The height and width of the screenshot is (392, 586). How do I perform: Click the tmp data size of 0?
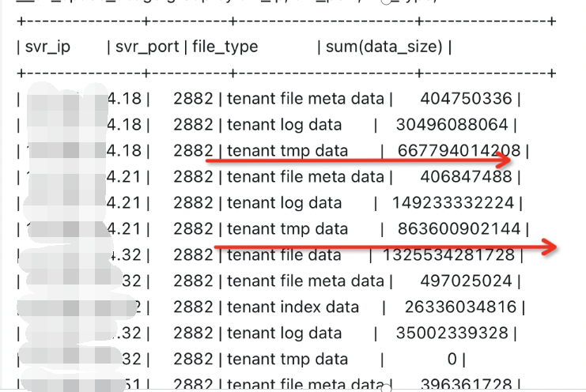pos(452,359)
